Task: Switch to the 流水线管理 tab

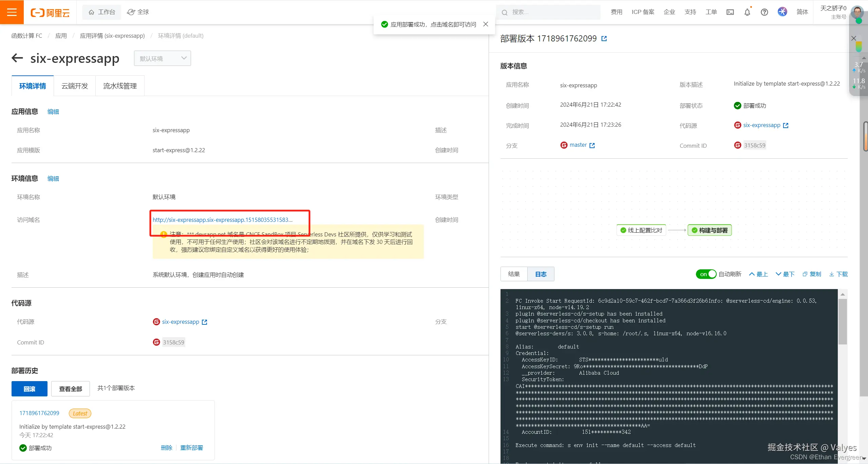Action: click(120, 86)
